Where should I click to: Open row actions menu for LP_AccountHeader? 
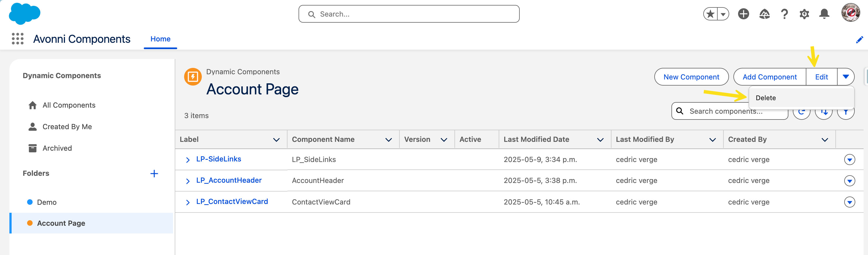(849, 181)
